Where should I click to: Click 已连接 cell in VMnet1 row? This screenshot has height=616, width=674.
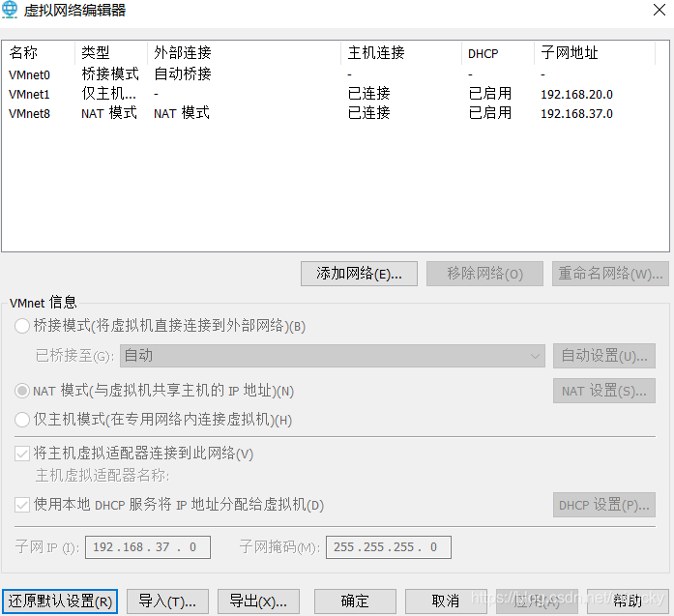pyautogui.click(x=368, y=93)
